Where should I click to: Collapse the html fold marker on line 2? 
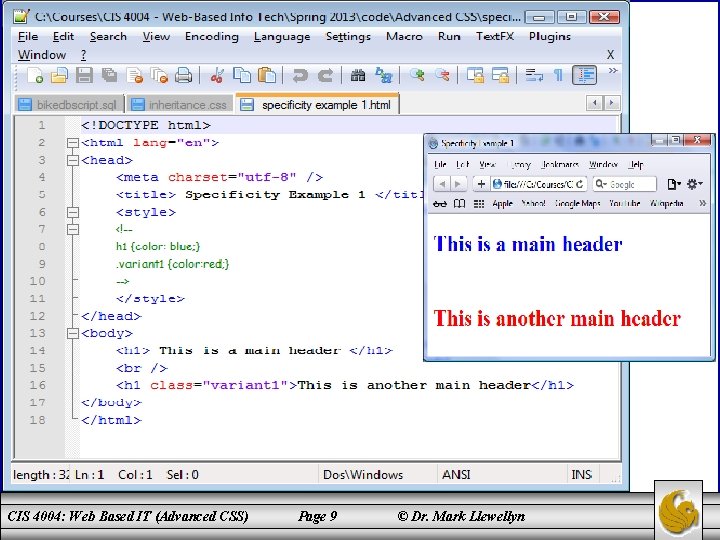(73, 143)
